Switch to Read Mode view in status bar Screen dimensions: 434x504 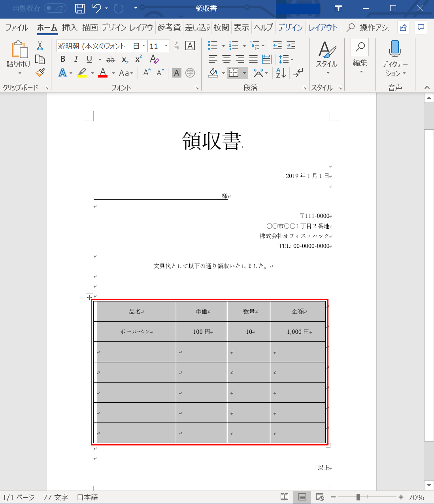(284, 497)
